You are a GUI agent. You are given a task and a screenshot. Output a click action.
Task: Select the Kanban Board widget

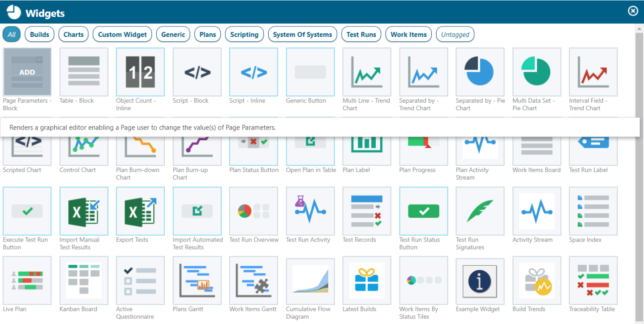[83, 280]
